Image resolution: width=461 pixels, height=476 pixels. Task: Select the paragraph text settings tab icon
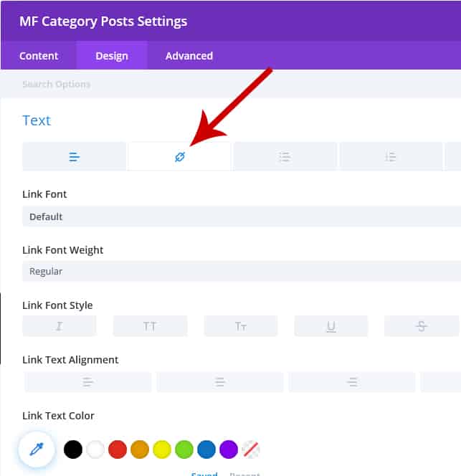[75, 157]
